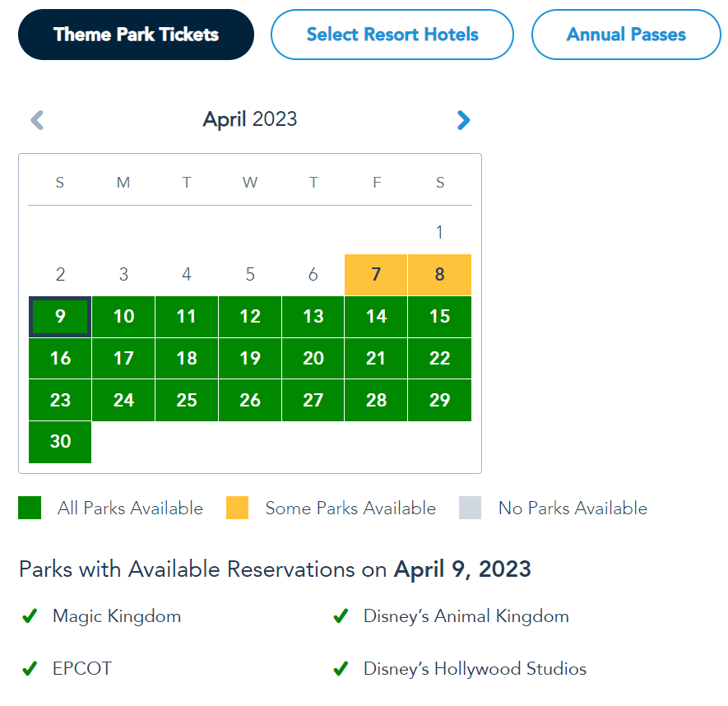This screenshot has width=728, height=706.
Task: Click the Magic Kingdom park name
Action: [117, 616]
